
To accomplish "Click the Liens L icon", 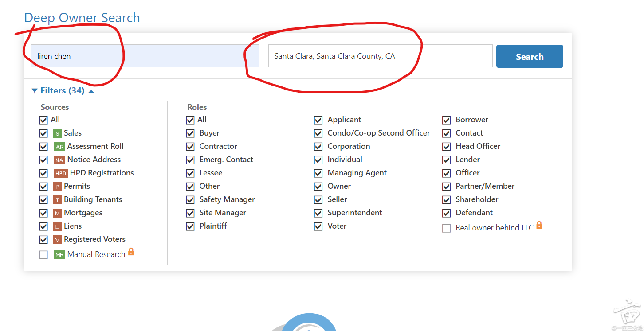I will click(x=57, y=226).
